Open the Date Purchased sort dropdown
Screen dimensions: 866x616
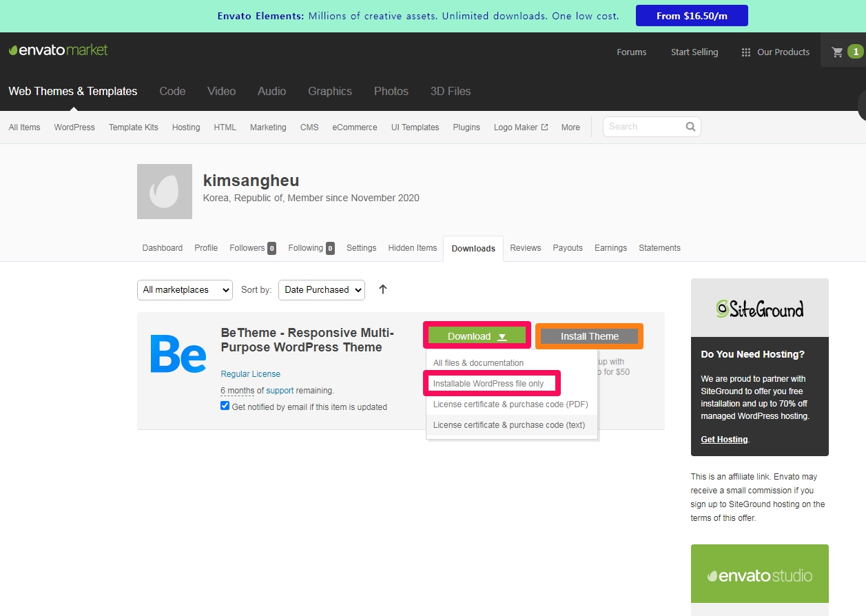click(x=322, y=290)
